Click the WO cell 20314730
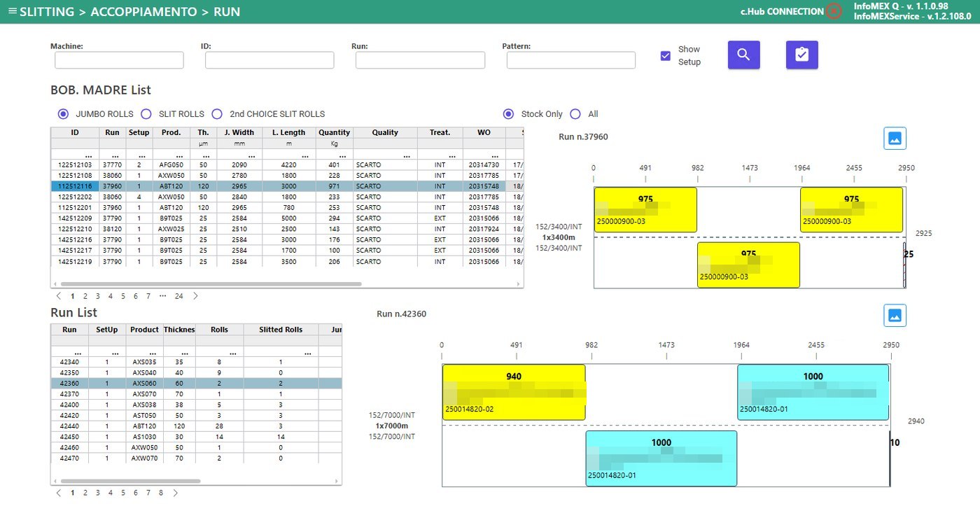 [484, 164]
